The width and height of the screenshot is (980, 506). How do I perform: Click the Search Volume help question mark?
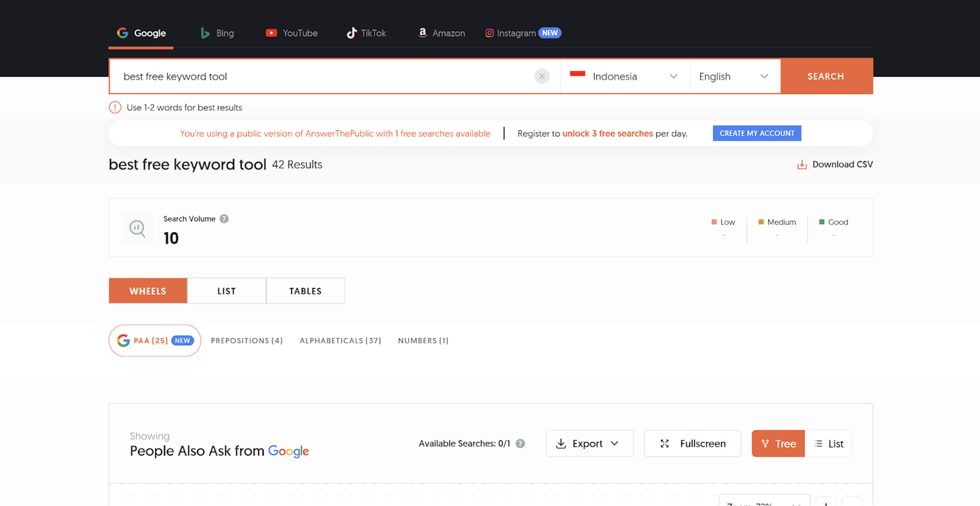[224, 219]
